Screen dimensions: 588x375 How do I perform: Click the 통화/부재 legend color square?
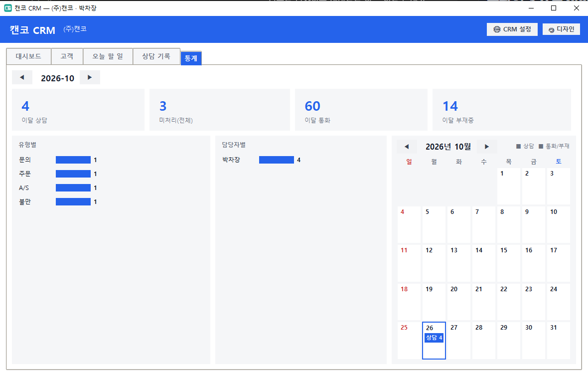tap(541, 147)
